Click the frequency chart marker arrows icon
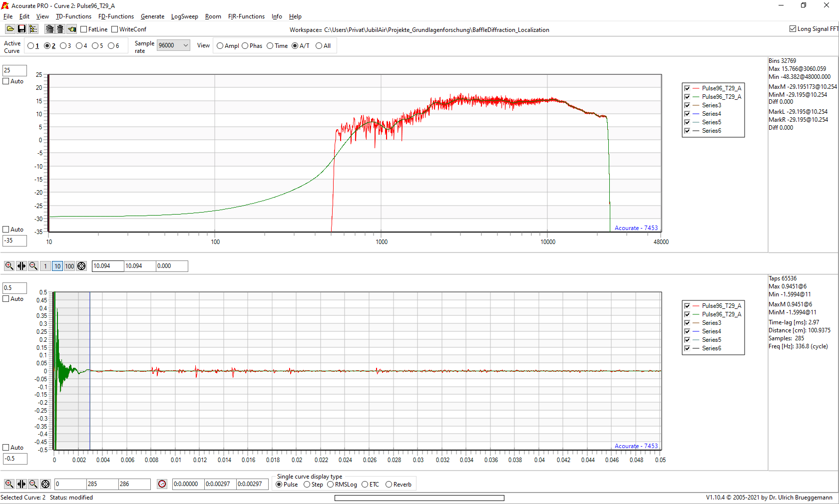Image resolution: width=839 pixels, height=504 pixels. [21, 266]
